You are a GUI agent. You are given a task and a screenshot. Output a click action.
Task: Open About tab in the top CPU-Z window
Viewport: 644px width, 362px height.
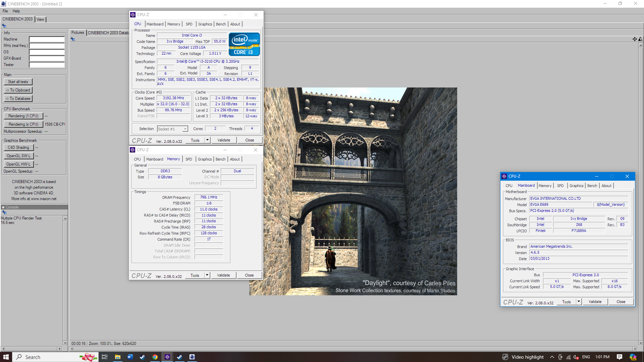click(x=235, y=24)
